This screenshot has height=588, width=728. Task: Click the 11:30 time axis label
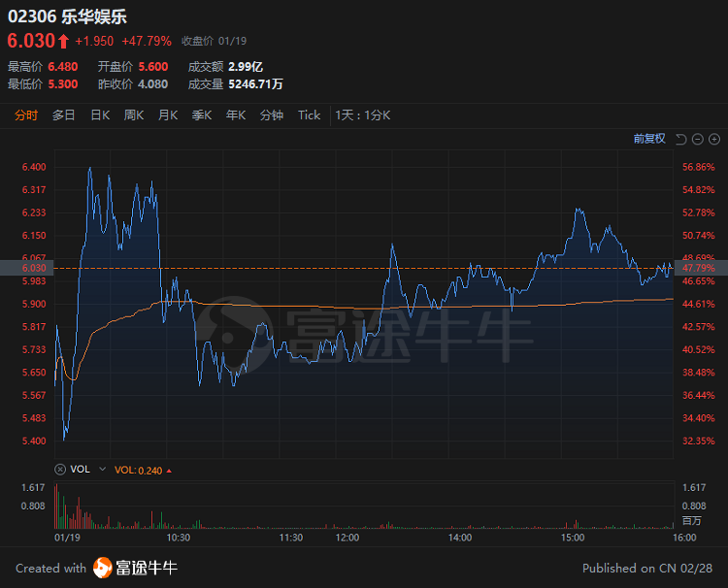point(291,538)
